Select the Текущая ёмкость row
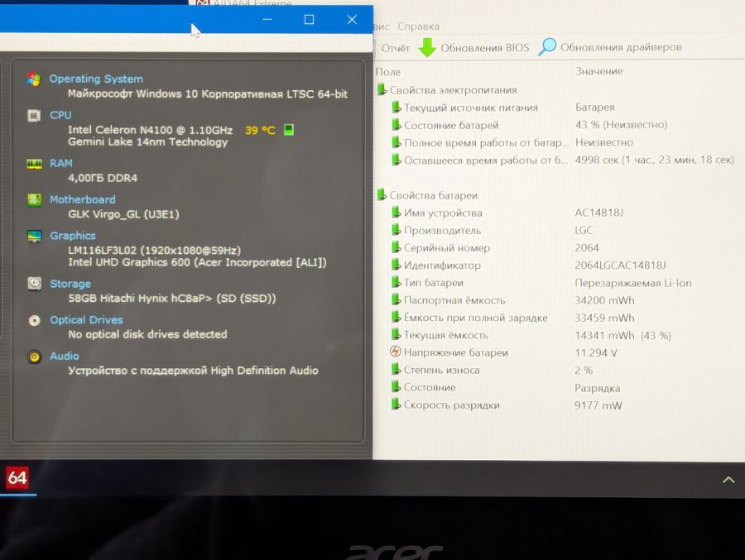Screen dimensions: 745x560 [531, 335]
